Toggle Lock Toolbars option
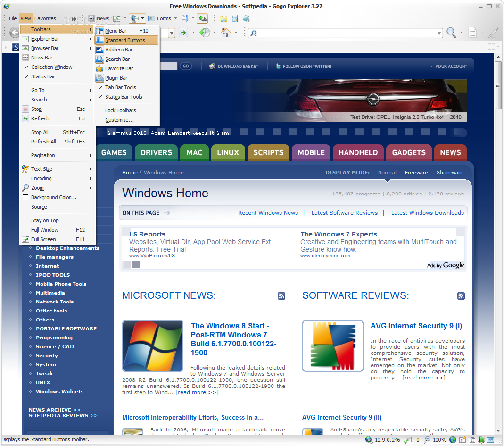 pos(127,110)
